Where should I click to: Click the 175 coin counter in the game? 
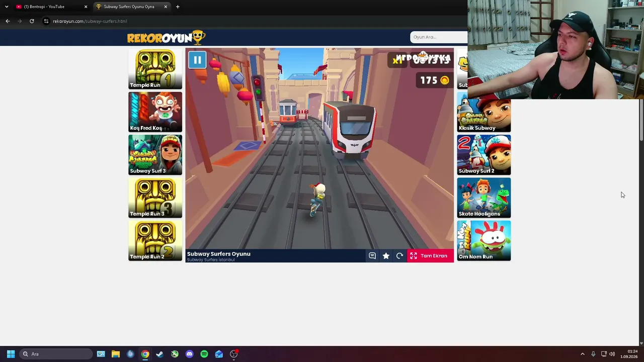point(434,80)
